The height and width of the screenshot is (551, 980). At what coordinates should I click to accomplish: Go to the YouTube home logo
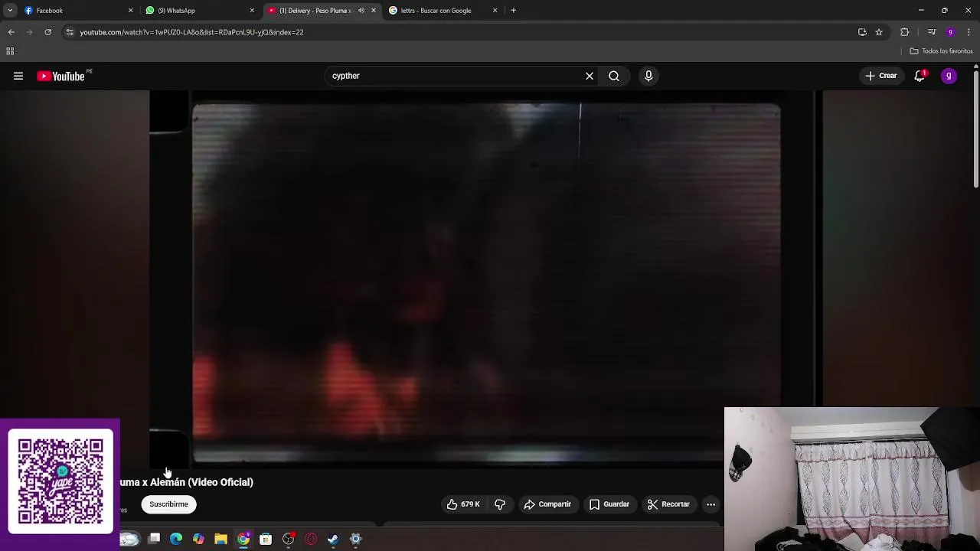[x=62, y=76]
